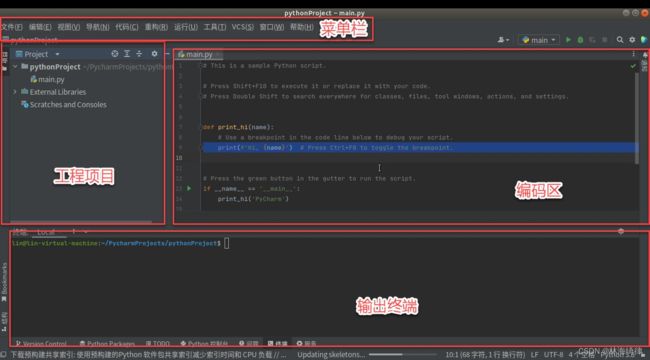
Task: Add a new terminal tab with plus
Action: [x=73, y=231]
